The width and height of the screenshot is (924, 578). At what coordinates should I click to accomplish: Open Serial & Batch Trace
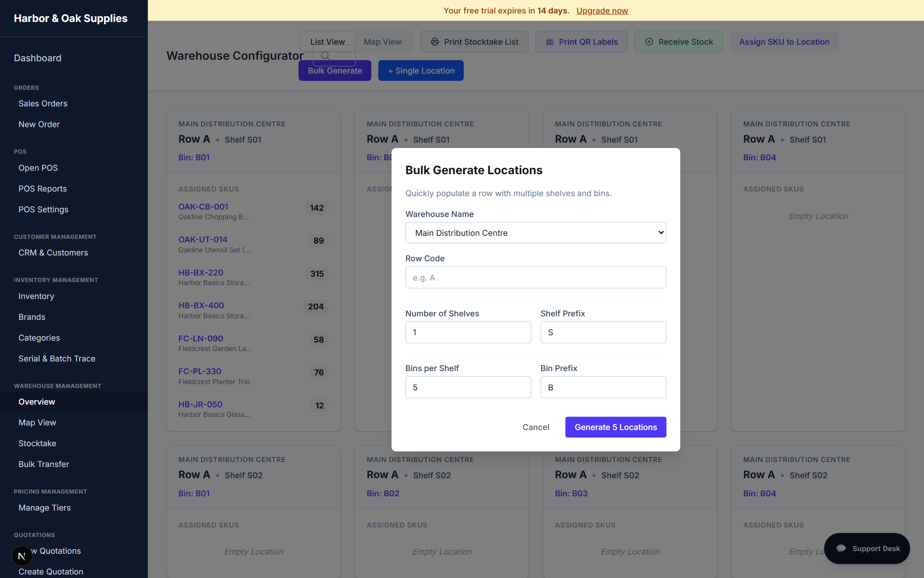[57, 358]
